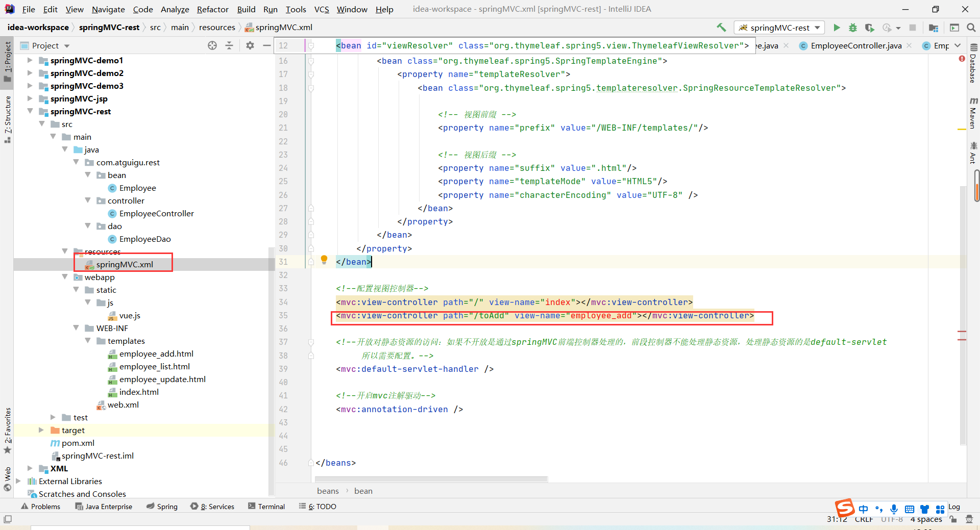This screenshot has width=980, height=530.
Task: Show hidden editor tabs dropdown
Action: pos(958,45)
